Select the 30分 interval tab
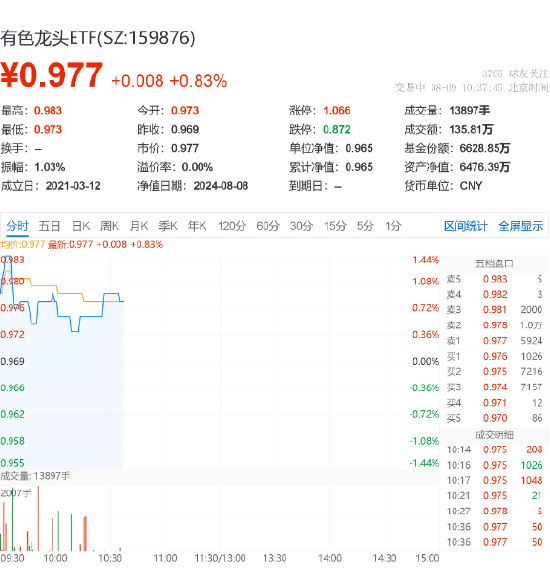 [x=301, y=226]
